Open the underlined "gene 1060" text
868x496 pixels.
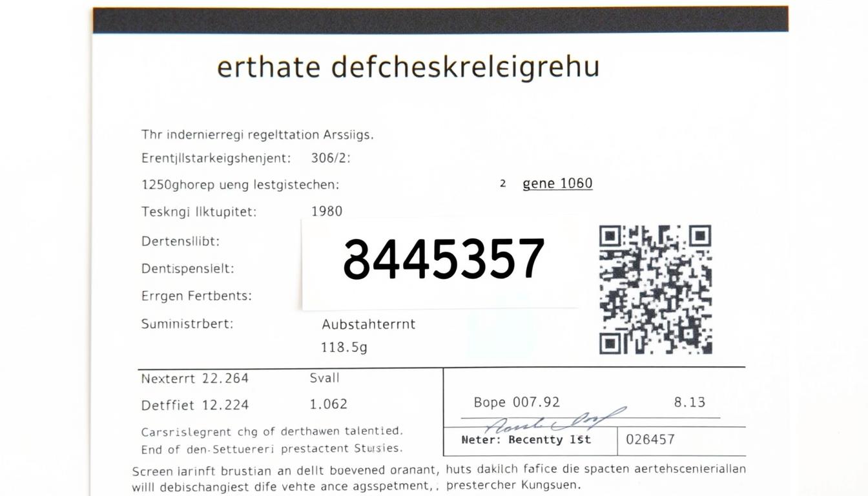click(x=557, y=183)
